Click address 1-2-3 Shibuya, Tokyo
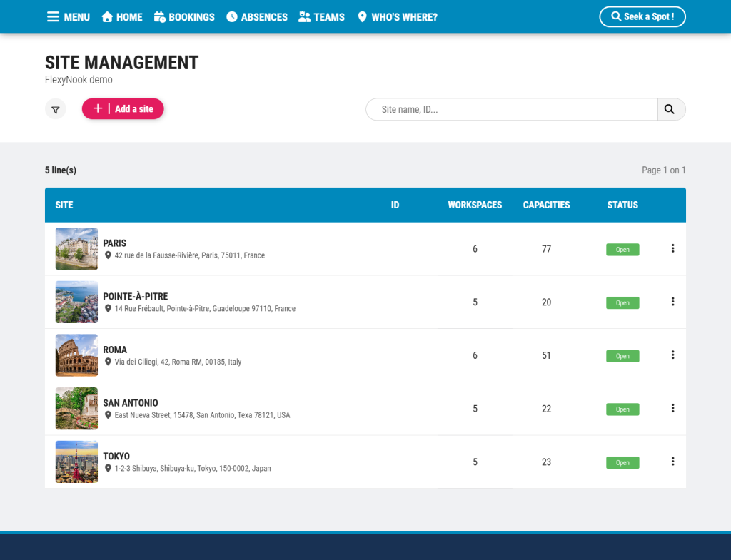 193,468
